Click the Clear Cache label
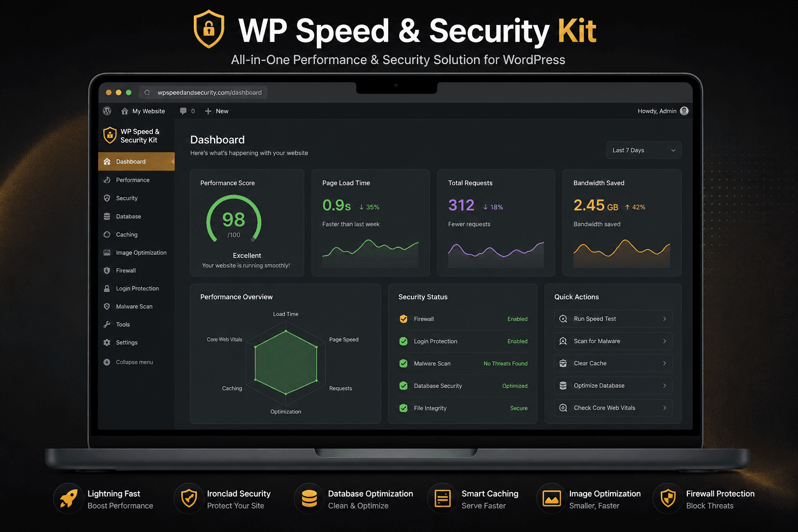This screenshot has width=798, height=532. coord(590,363)
